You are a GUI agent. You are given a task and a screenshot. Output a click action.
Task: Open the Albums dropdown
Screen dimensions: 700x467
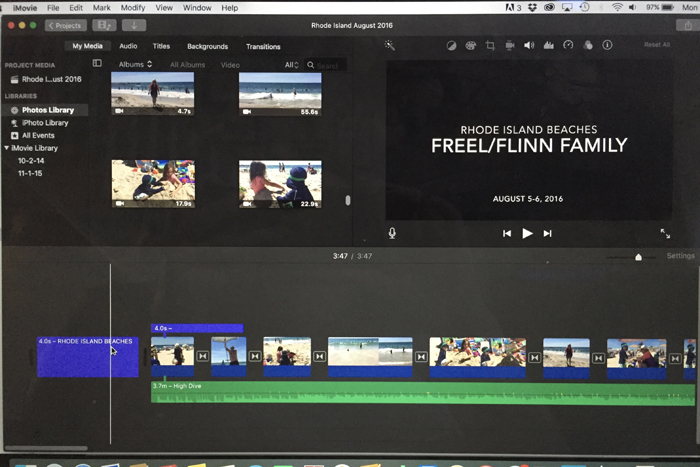(x=135, y=65)
